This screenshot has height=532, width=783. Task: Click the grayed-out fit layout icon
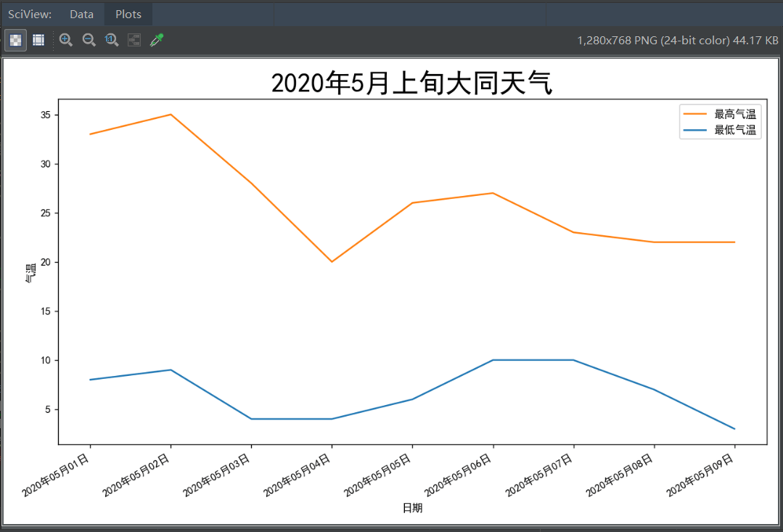tap(134, 40)
